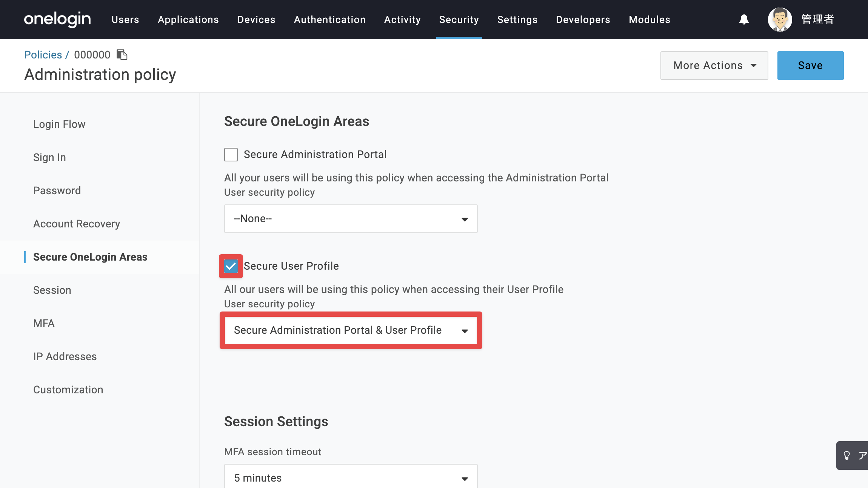Click the Secure Administration Portal label

coord(315,154)
